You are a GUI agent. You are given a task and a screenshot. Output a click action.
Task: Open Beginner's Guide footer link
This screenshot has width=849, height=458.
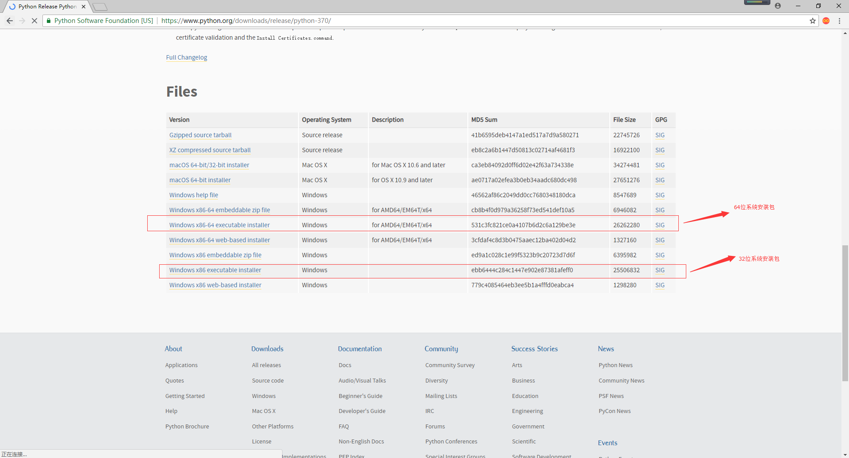[x=360, y=396]
